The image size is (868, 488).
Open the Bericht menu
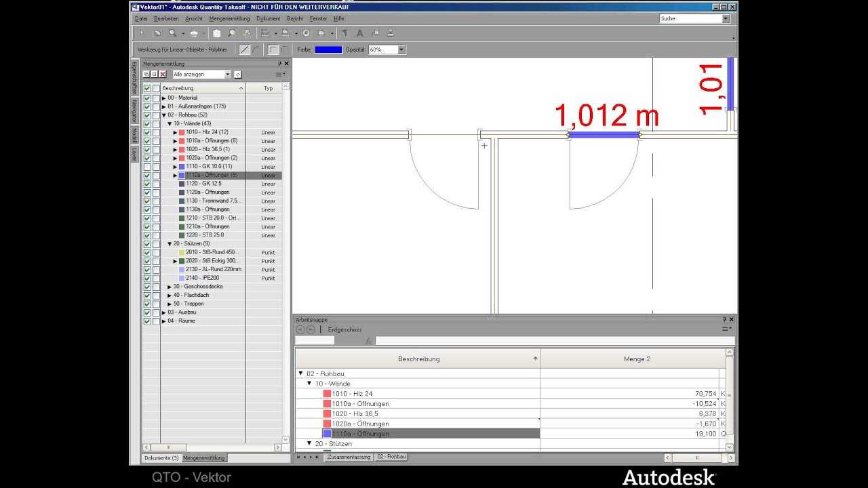coord(295,19)
